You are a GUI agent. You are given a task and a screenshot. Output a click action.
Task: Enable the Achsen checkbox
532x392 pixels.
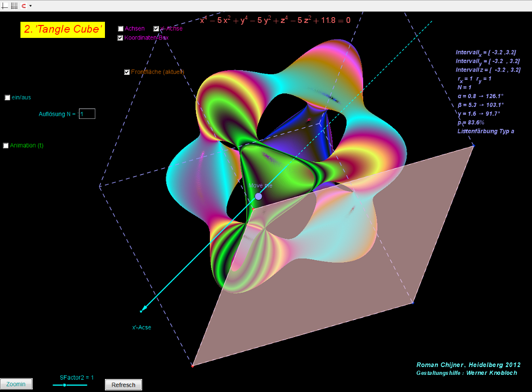pyautogui.click(x=121, y=29)
